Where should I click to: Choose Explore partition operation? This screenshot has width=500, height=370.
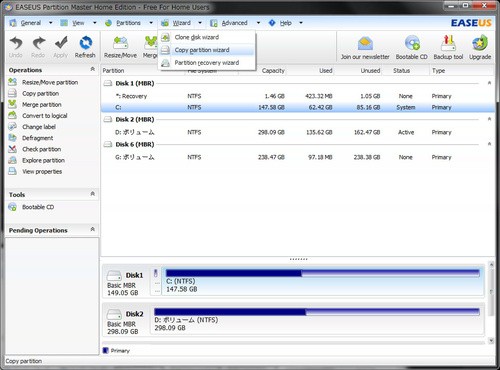43,160
